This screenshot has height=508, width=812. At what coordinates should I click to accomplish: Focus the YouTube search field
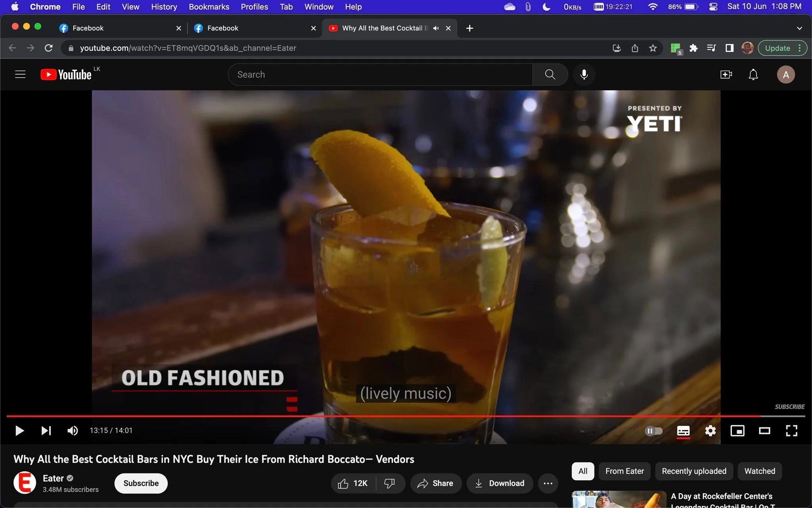pos(380,75)
